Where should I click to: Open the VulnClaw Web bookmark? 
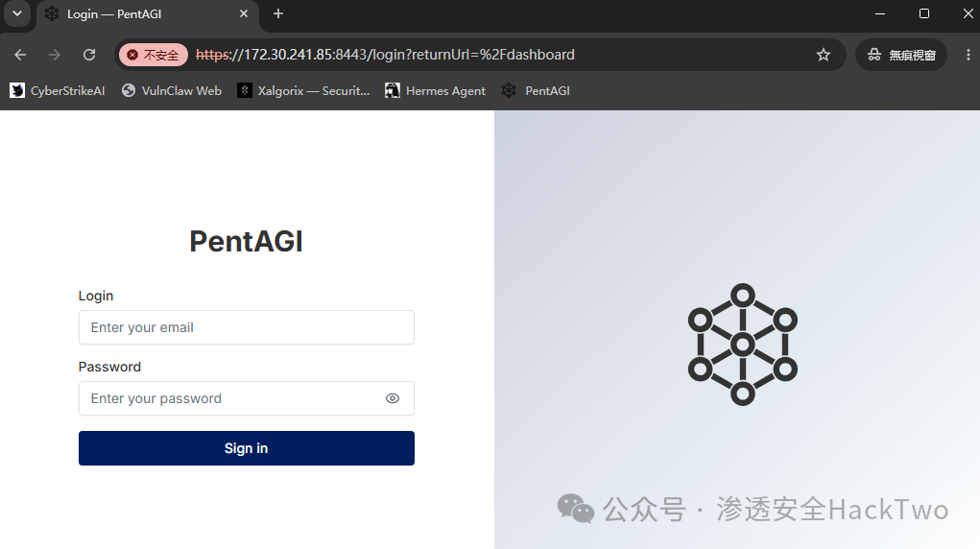(x=172, y=90)
